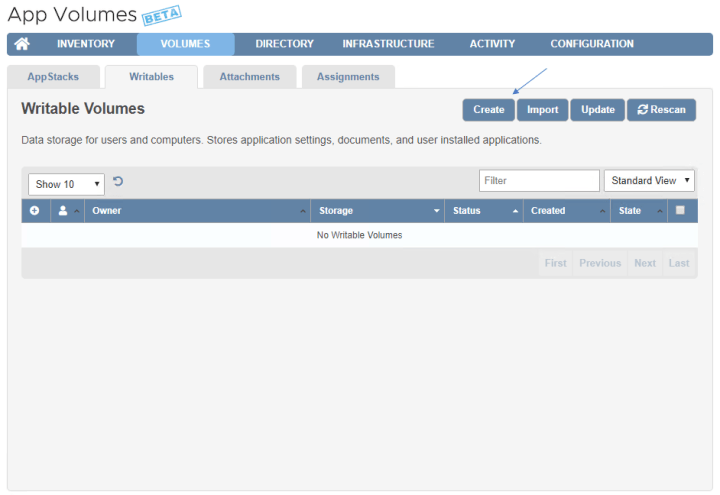Go to Next page

pyautogui.click(x=645, y=263)
